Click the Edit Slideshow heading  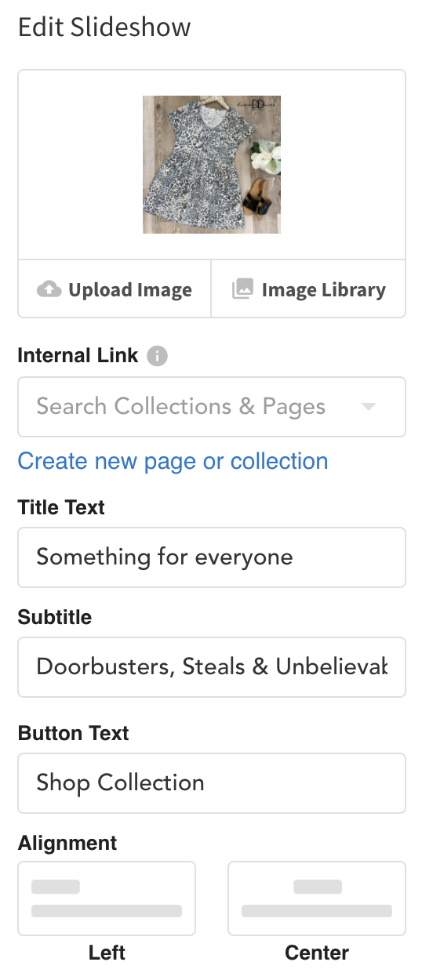(x=104, y=28)
